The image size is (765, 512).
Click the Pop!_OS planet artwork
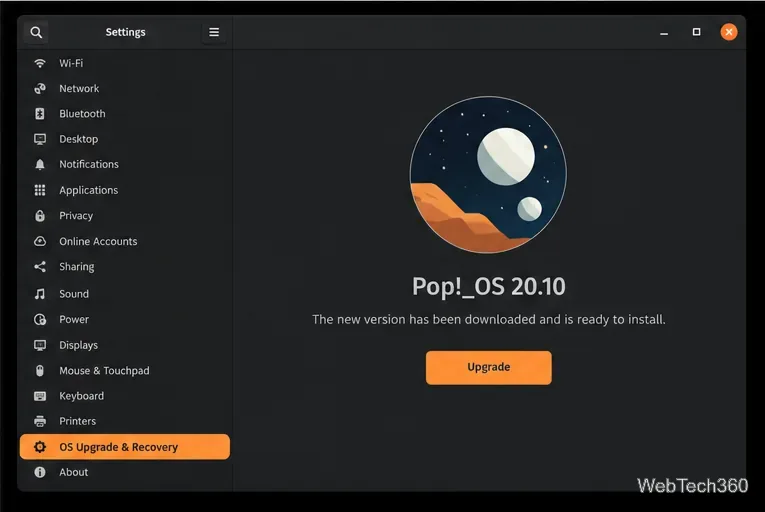click(x=488, y=174)
